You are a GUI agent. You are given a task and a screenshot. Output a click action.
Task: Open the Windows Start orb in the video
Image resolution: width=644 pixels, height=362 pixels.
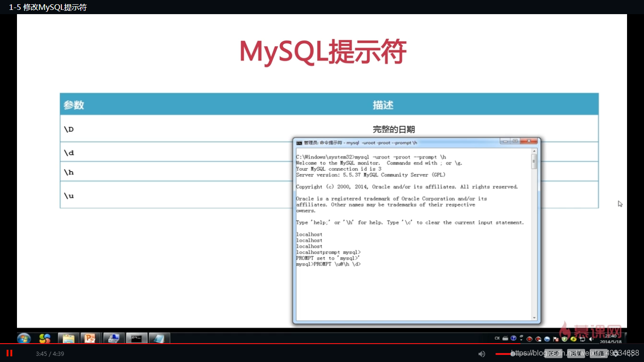pyautogui.click(x=24, y=338)
